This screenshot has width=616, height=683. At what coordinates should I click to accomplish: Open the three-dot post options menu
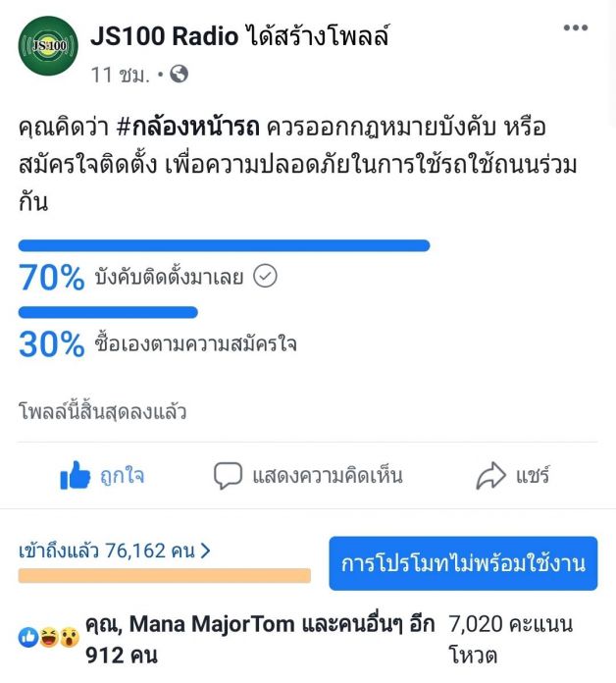pos(575,27)
